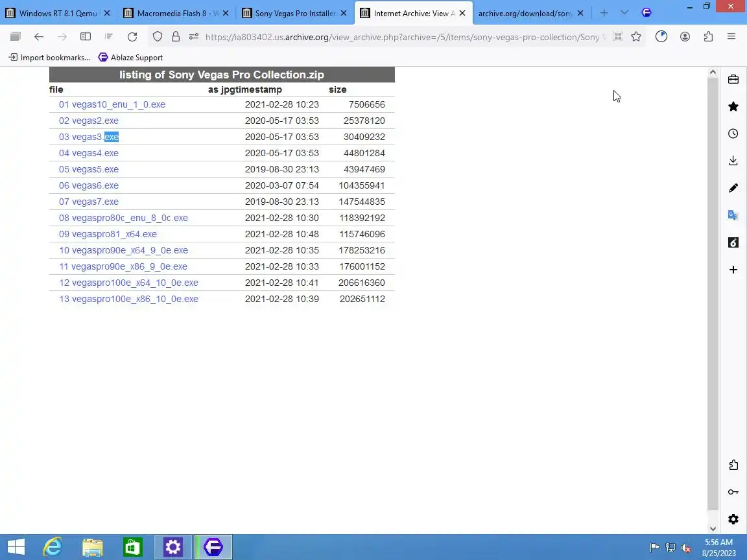Open bookmarks star in right sidebar
747x560 pixels.
point(733,107)
